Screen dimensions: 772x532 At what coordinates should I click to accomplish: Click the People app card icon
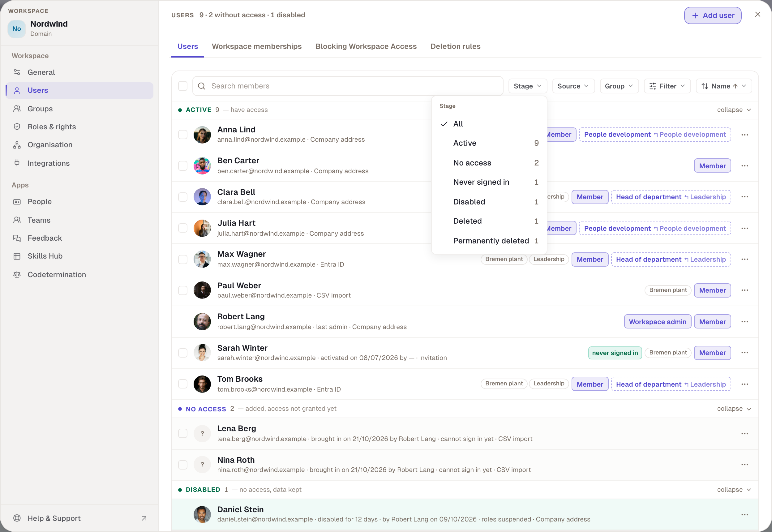click(17, 202)
